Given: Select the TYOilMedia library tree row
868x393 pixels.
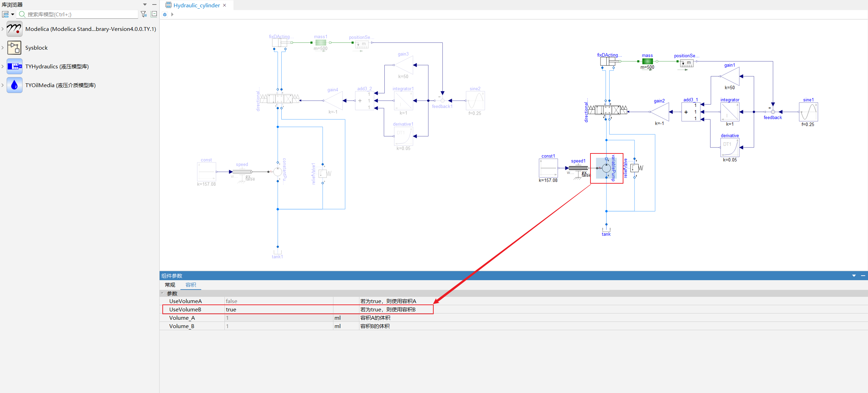Looking at the screenshot, I should tap(80, 85).
